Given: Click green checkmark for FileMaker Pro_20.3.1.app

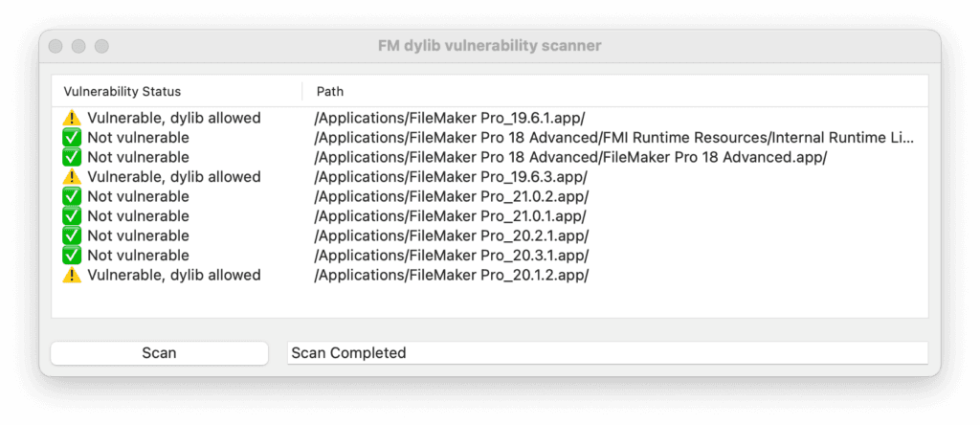Looking at the screenshot, I should pyautogui.click(x=72, y=256).
